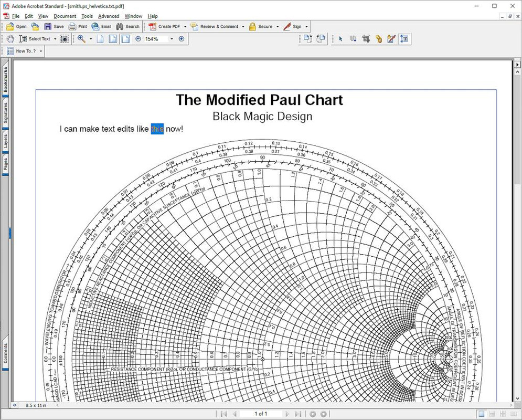Image resolution: width=522 pixels, height=420 pixels.
Task: Select the Link chain tool
Action: pos(379,39)
